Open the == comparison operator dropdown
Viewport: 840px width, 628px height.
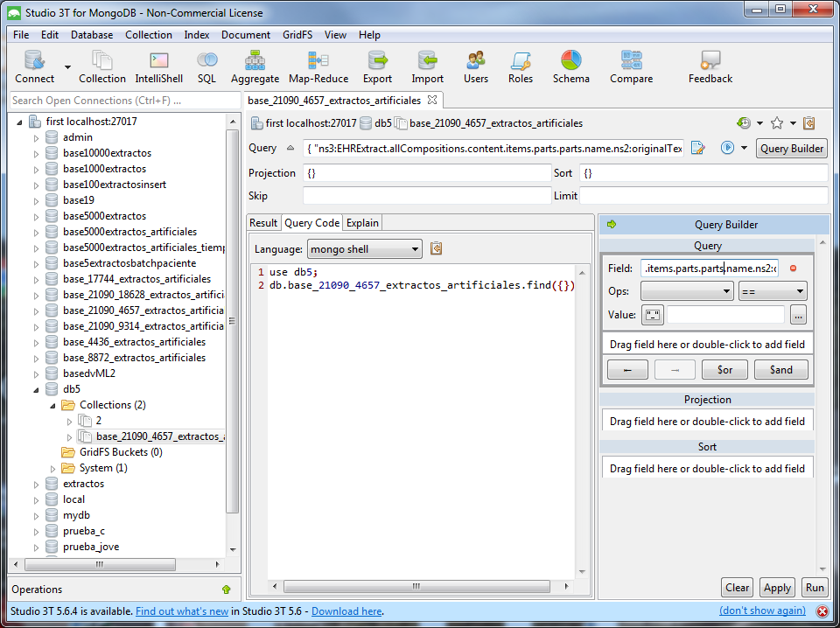coord(772,291)
